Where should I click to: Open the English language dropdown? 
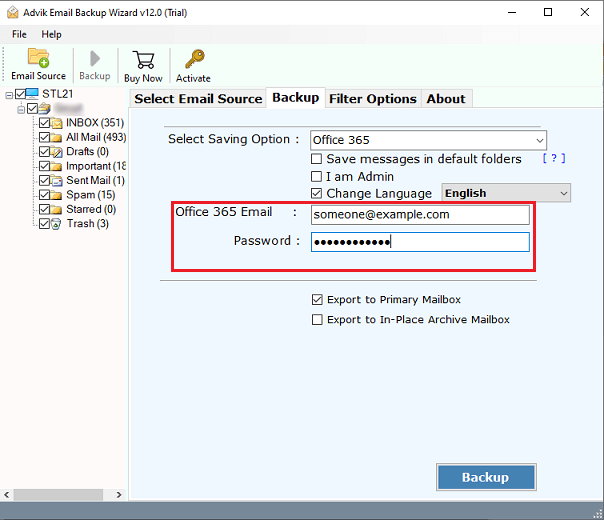(x=506, y=193)
